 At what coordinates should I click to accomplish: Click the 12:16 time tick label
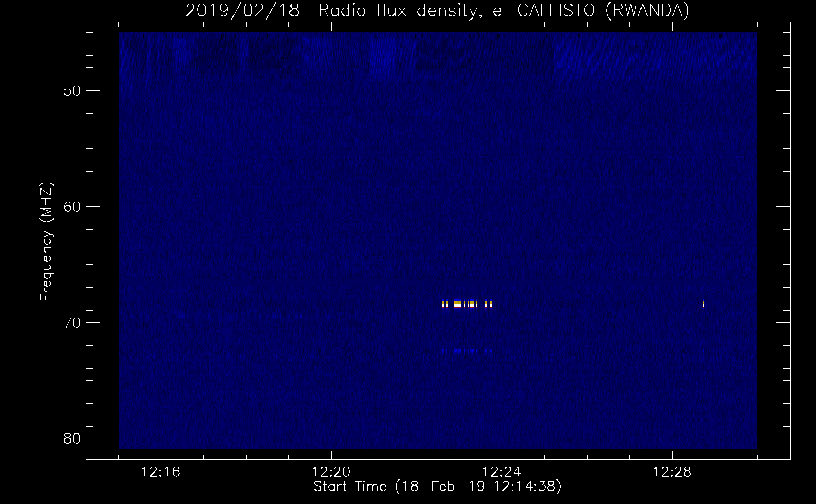click(x=161, y=472)
